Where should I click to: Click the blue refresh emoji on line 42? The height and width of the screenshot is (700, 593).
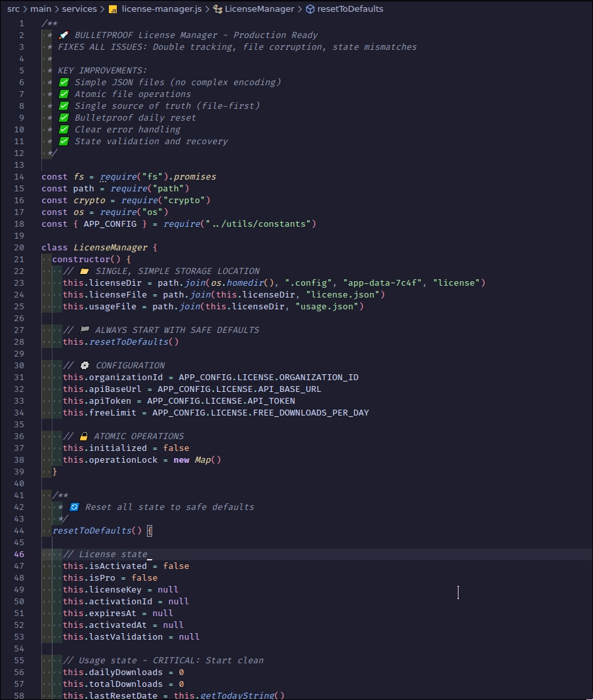(74, 507)
